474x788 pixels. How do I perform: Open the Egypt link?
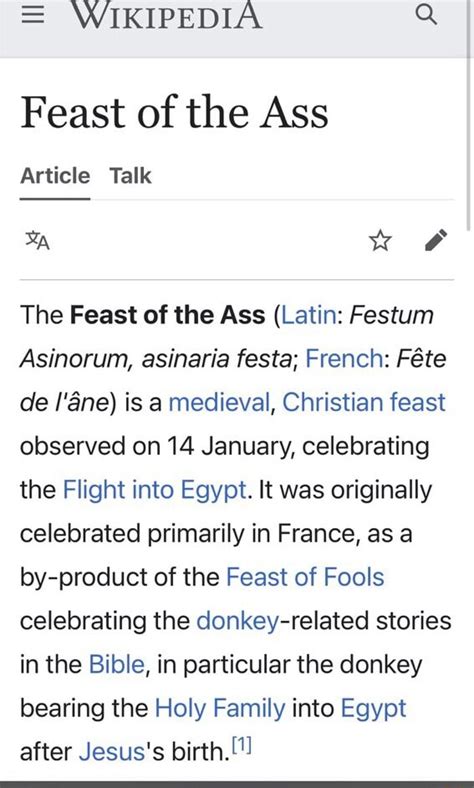pos(373,708)
